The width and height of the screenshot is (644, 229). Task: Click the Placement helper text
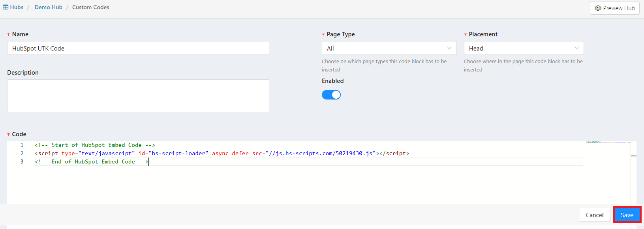pos(523,66)
